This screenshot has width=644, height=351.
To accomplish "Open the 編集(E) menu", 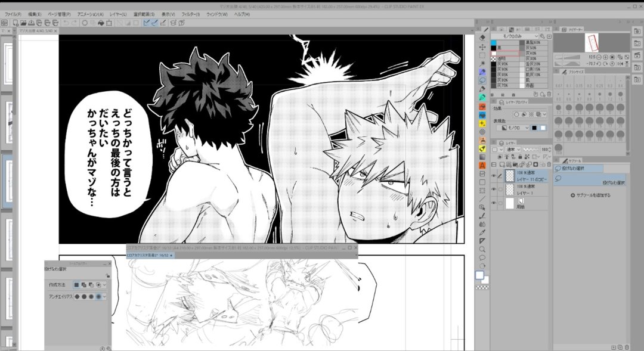I will pyautogui.click(x=35, y=14).
